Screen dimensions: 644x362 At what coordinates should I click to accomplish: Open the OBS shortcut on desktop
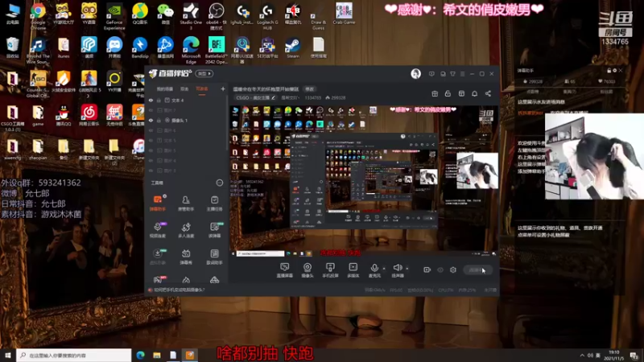point(217,17)
